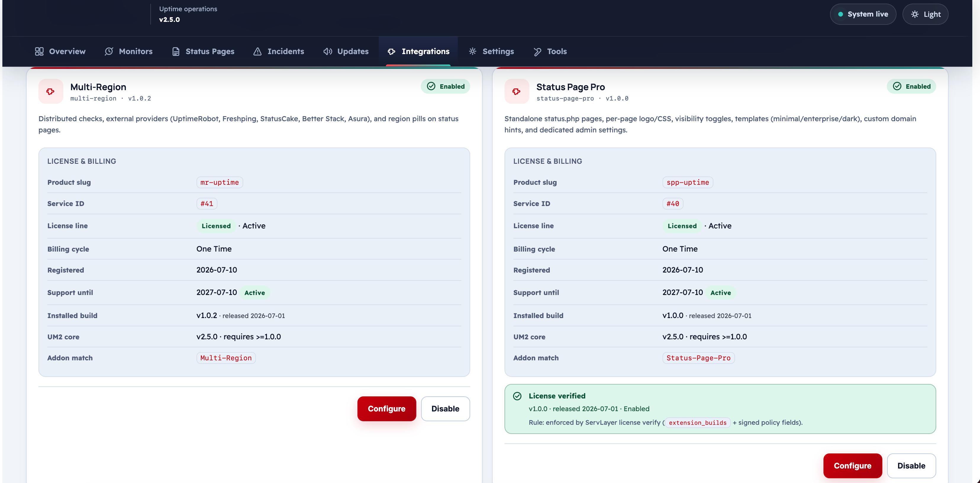Image resolution: width=980 pixels, height=483 pixels.
Task: Click the green System live dot
Action: point(840,14)
